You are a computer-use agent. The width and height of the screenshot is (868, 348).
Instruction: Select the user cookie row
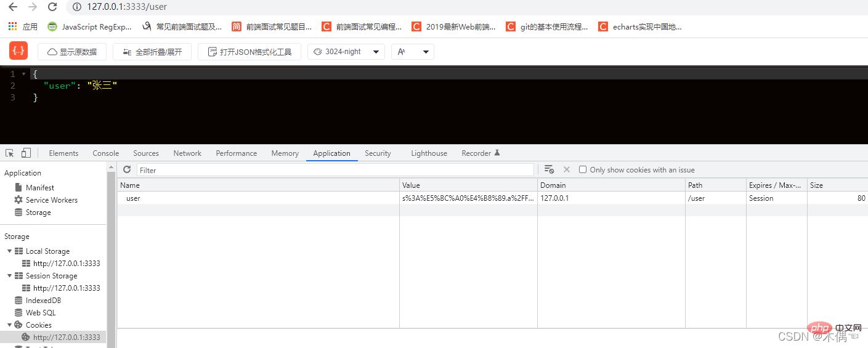click(x=259, y=198)
